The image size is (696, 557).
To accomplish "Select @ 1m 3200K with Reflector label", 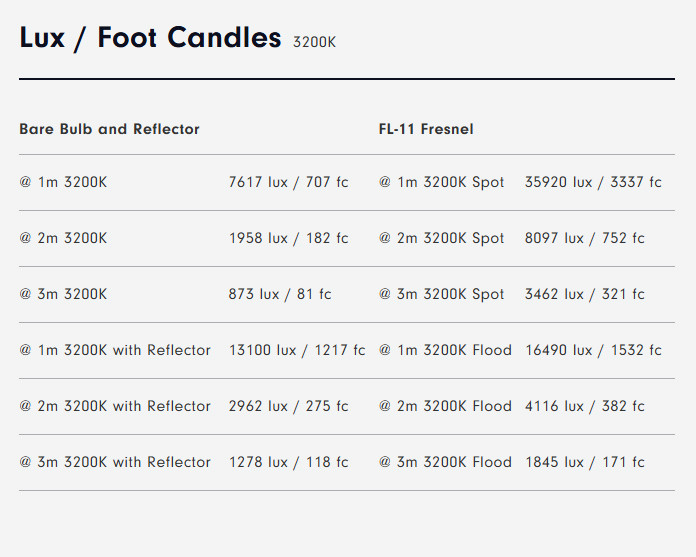I will click(x=115, y=350).
